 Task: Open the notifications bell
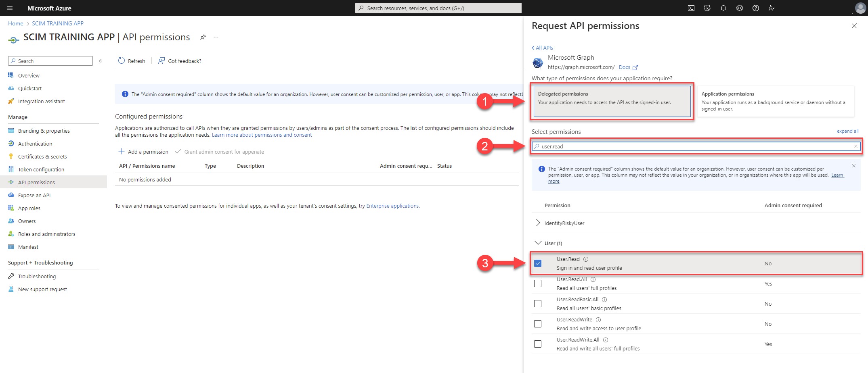[723, 8]
